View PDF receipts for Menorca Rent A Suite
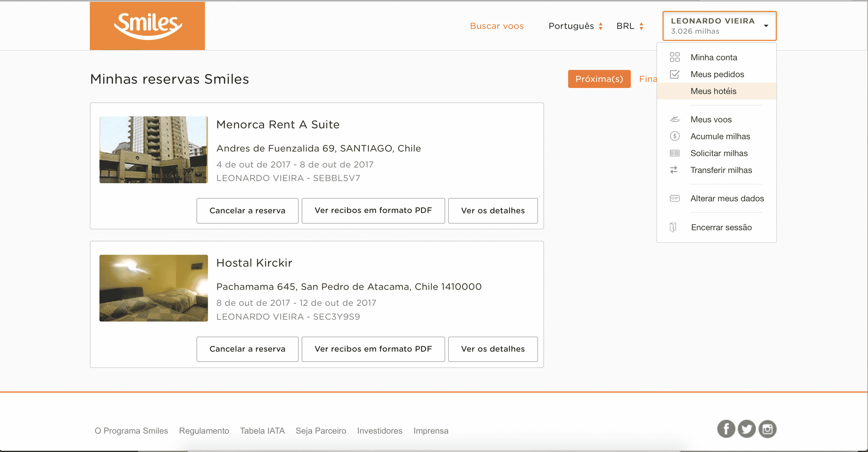 (373, 211)
